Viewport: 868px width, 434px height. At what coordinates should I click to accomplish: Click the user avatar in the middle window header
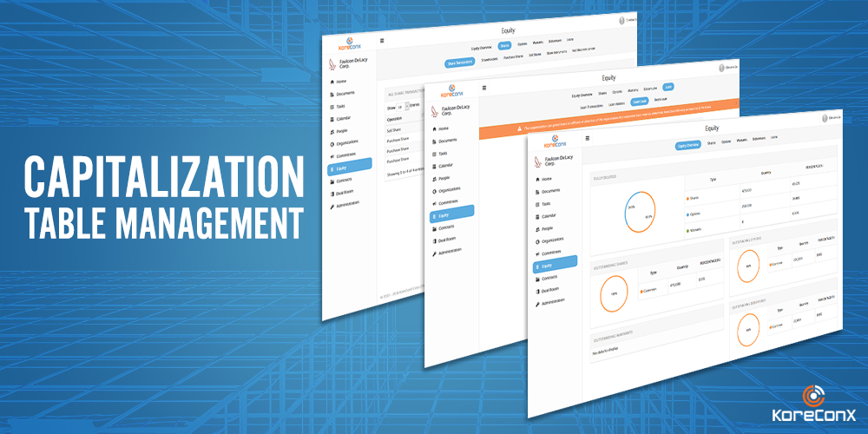tap(721, 68)
